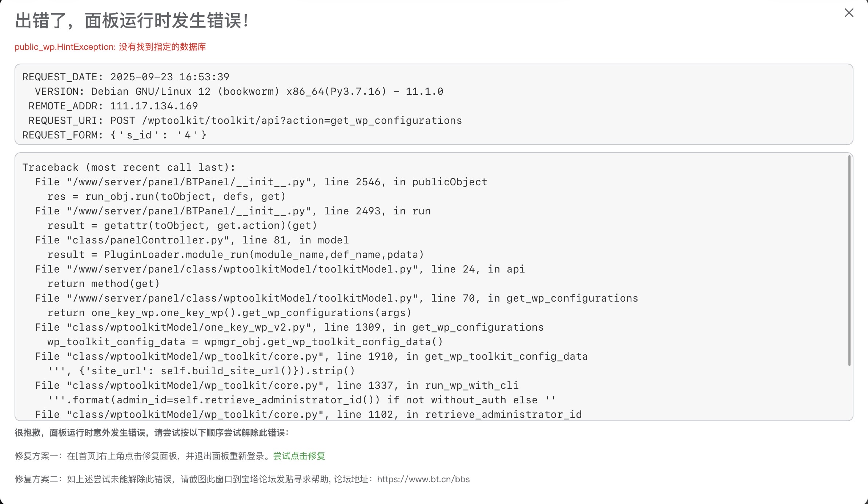Click the 'return method(get)' code line
Screen dimensions: 868x504
tap(104, 284)
